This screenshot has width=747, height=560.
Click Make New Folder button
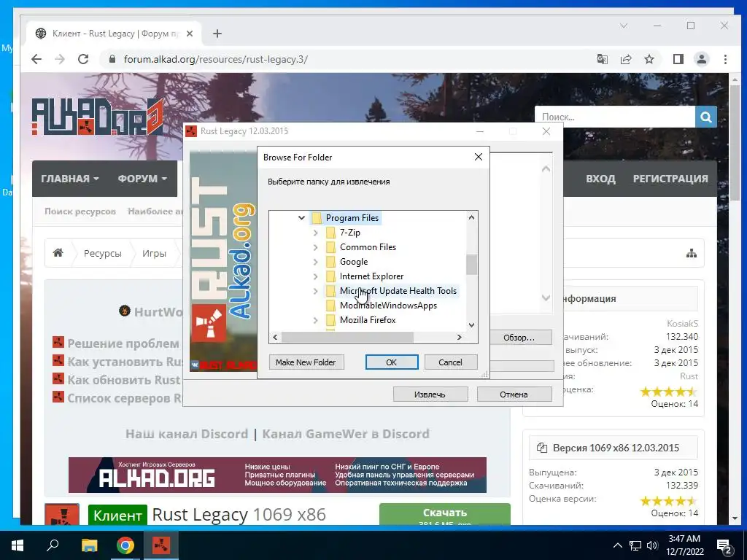click(x=306, y=362)
